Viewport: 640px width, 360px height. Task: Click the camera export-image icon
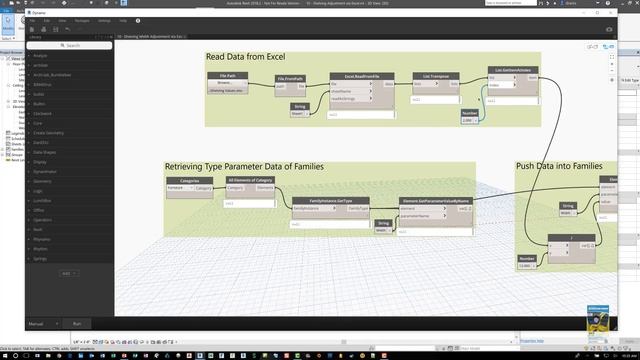609,29
